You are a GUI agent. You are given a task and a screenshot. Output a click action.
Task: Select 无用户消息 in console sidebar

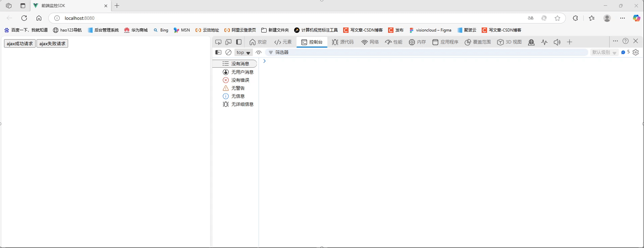[235, 72]
